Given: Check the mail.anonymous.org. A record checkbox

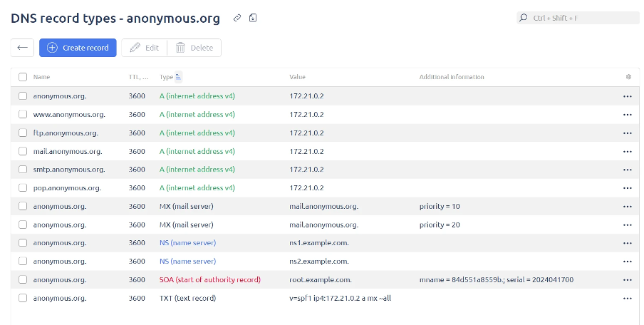Looking at the screenshot, I should click(23, 151).
